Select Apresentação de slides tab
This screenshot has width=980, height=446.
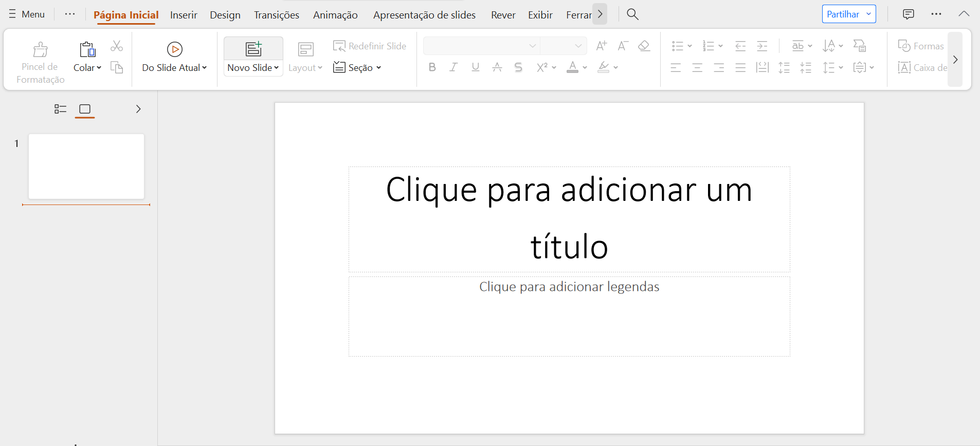(424, 15)
